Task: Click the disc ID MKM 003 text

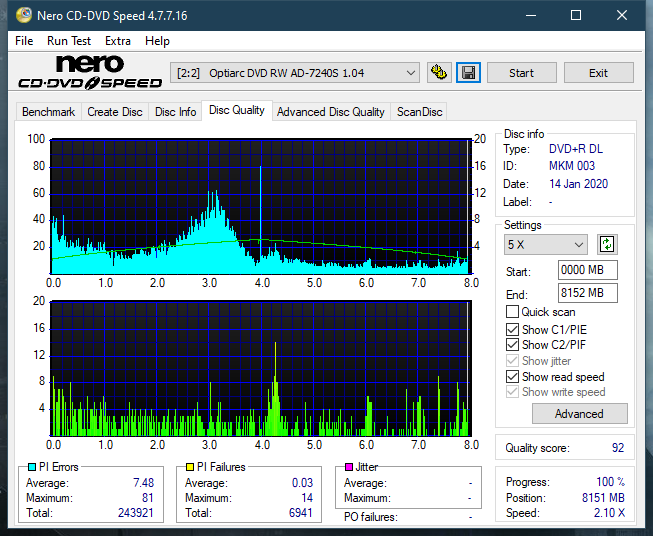Action: (572, 166)
